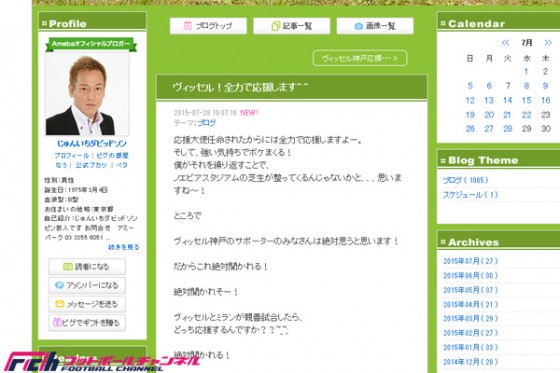Select calendar date 13
Image resolution: width=560 pixels, height=373 pixels.
click(489, 100)
